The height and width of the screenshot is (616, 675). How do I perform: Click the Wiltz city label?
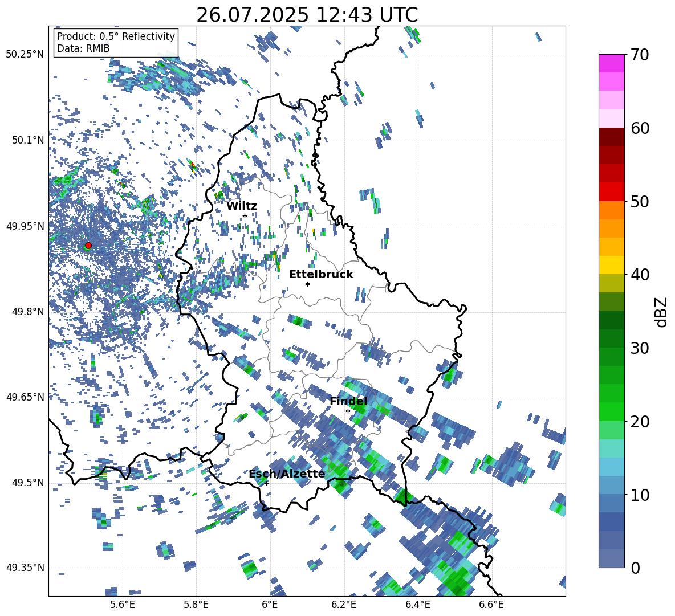pyautogui.click(x=242, y=206)
